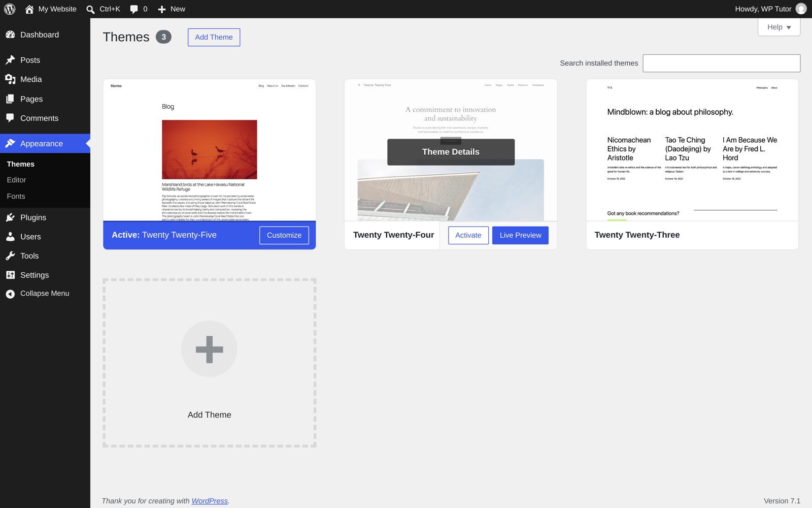This screenshot has height=508, width=812.
Task: Expand the Help dropdown tab
Action: click(779, 27)
